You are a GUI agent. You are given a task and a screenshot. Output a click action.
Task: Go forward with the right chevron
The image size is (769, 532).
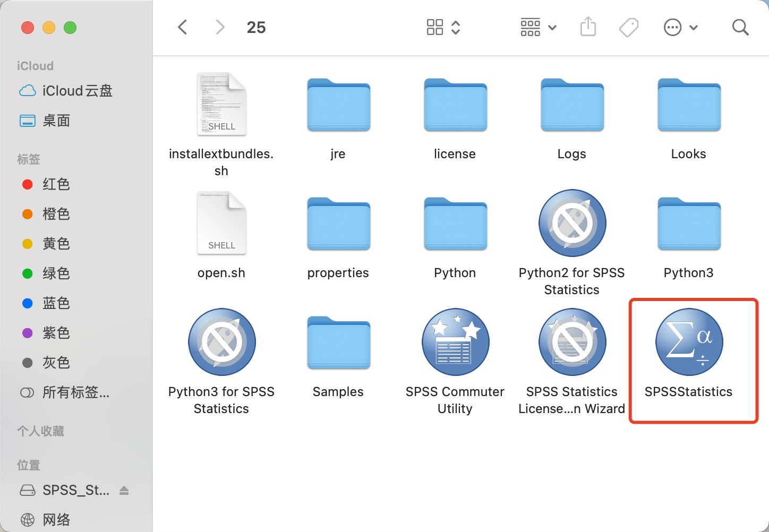point(220,27)
